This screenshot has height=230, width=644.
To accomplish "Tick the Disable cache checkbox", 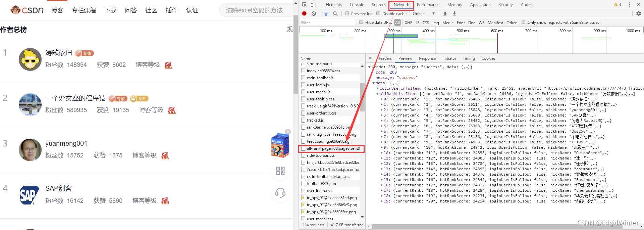I will (378, 13).
